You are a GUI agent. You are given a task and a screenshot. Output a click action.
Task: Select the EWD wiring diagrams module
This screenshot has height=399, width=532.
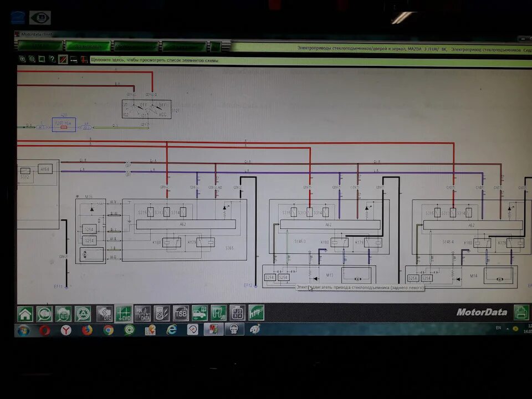124,314
